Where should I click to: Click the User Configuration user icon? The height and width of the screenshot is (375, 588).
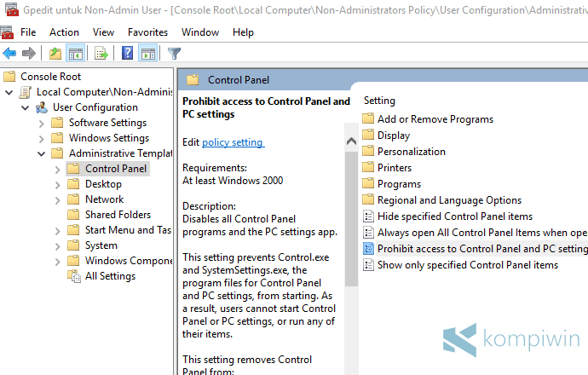click(x=42, y=107)
